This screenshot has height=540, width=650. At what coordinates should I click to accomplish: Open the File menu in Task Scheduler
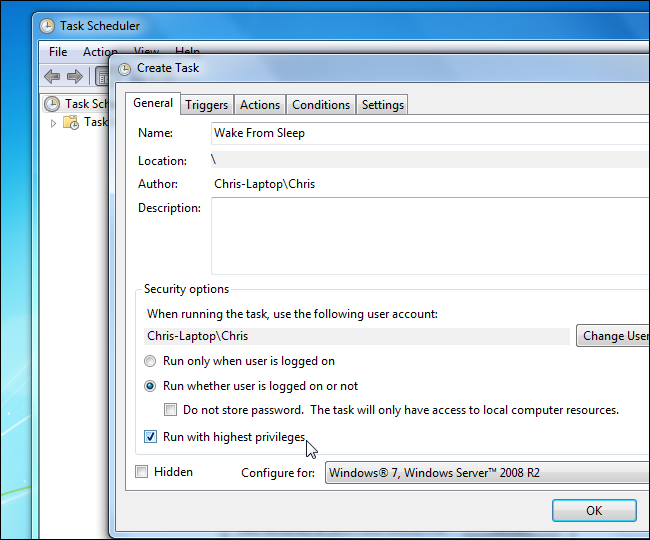58,52
